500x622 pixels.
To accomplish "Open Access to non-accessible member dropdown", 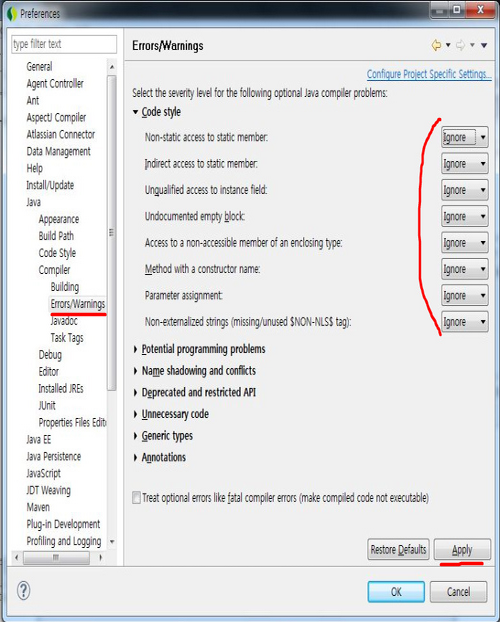I will (465, 243).
